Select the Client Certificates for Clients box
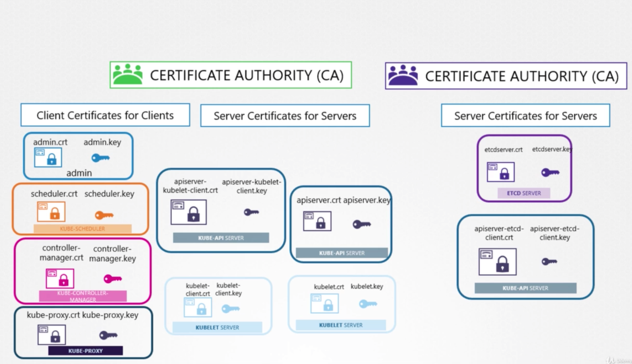632x364 pixels. (105, 115)
